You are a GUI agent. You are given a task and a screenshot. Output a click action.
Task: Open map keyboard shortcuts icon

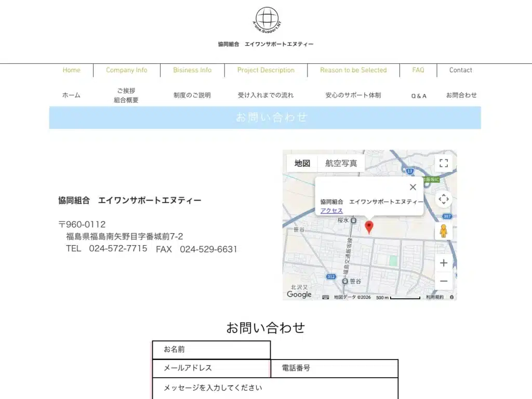coord(325,297)
